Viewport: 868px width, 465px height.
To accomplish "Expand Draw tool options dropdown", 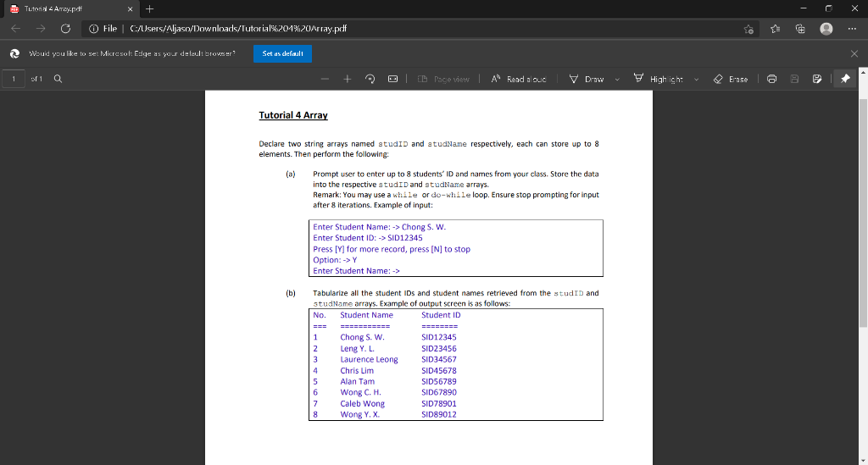I will pos(617,79).
